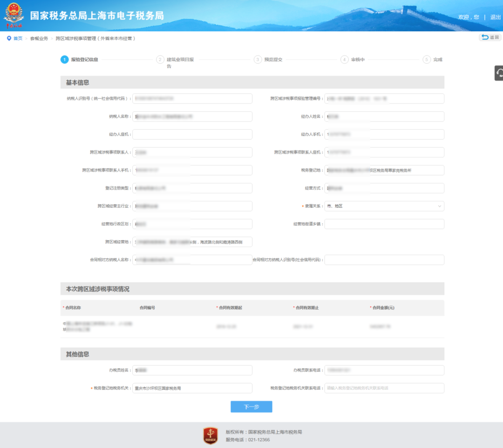Click the 基本信息 section heading
This screenshot has height=448, width=503.
[78, 83]
